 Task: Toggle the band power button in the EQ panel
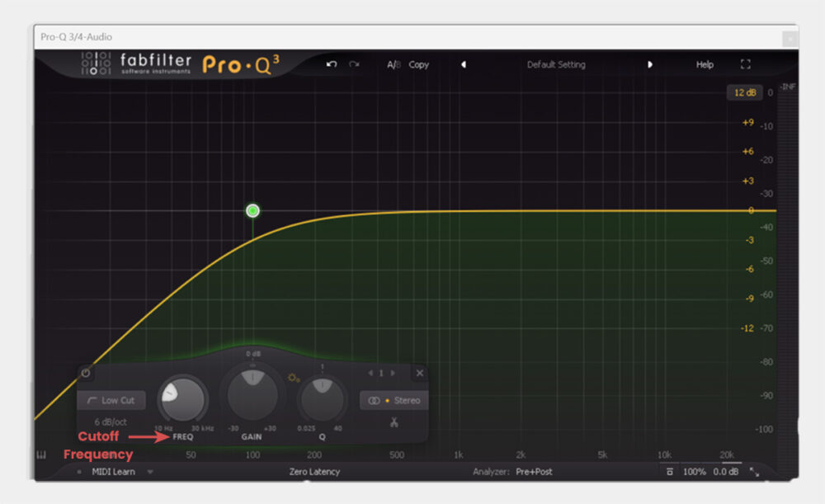tap(86, 373)
